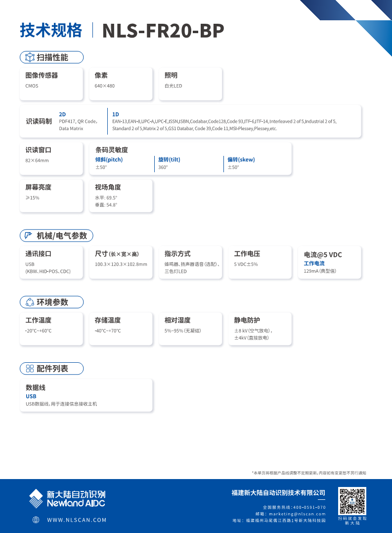392x533 pixels.
Task: Click the 识读码制 label
Action: [39, 121]
